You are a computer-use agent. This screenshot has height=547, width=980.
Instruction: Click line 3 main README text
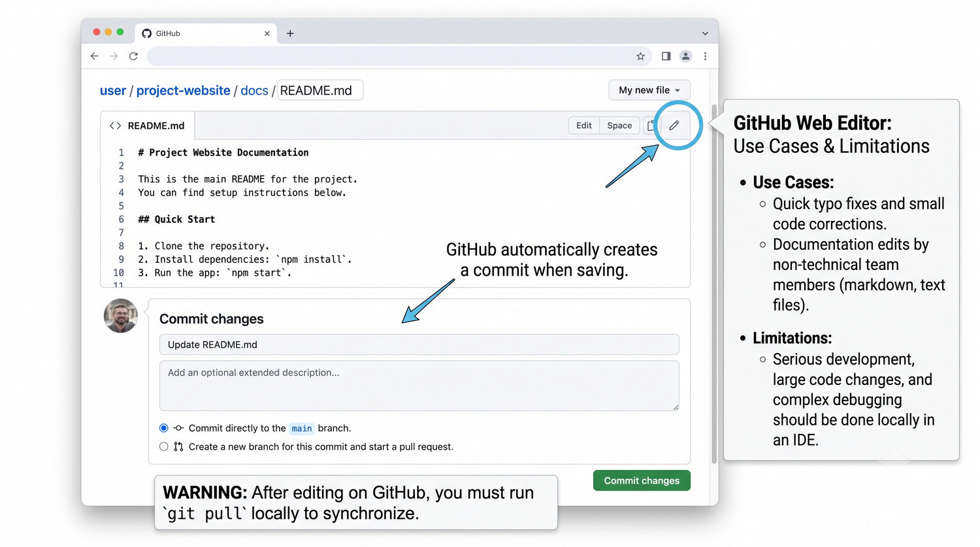click(248, 179)
